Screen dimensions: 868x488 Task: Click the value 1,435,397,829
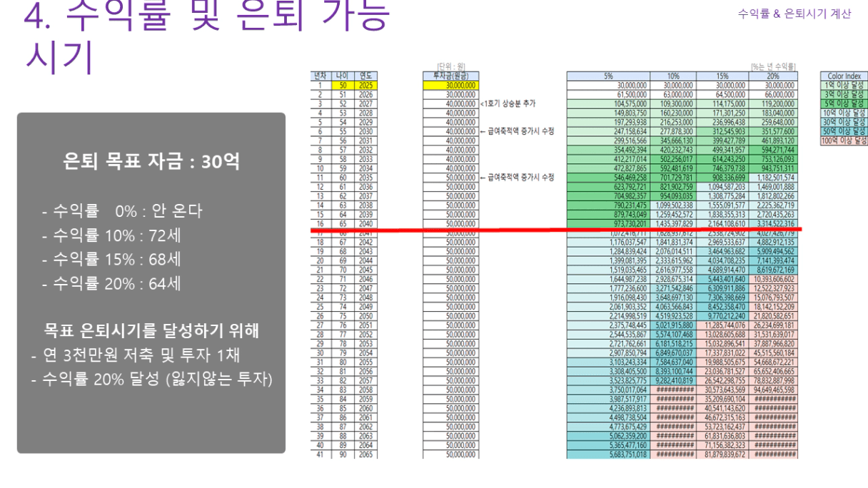point(674,223)
